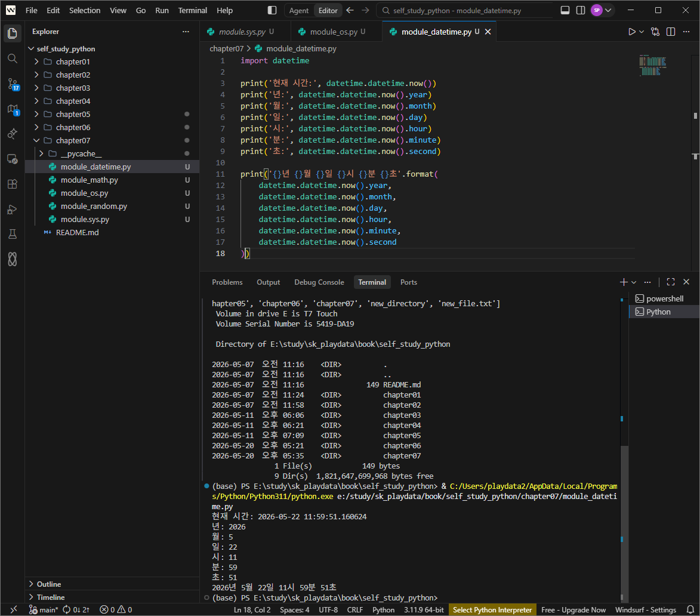Image resolution: width=700 pixels, height=616 pixels.
Task: Open errors and warnings indicator in status bar
Action: (116, 610)
